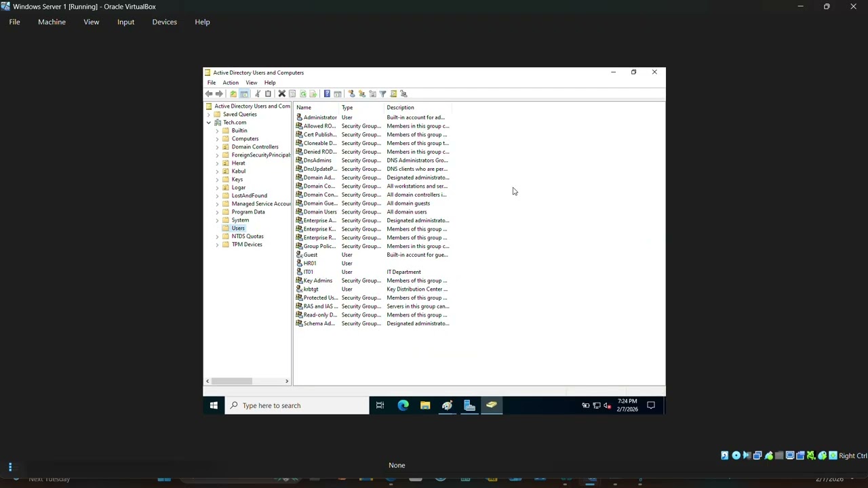Collapse the Tech.com domain node
The width and height of the screenshot is (868, 488).
coord(209,123)
